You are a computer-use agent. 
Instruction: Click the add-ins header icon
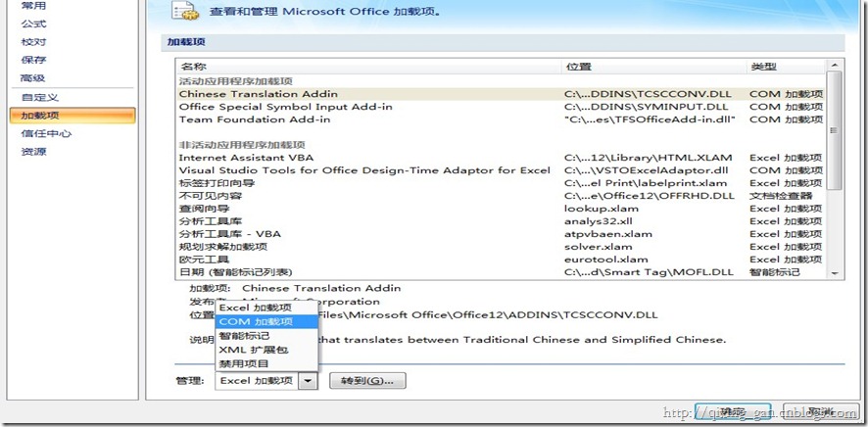tap(185, 11)
